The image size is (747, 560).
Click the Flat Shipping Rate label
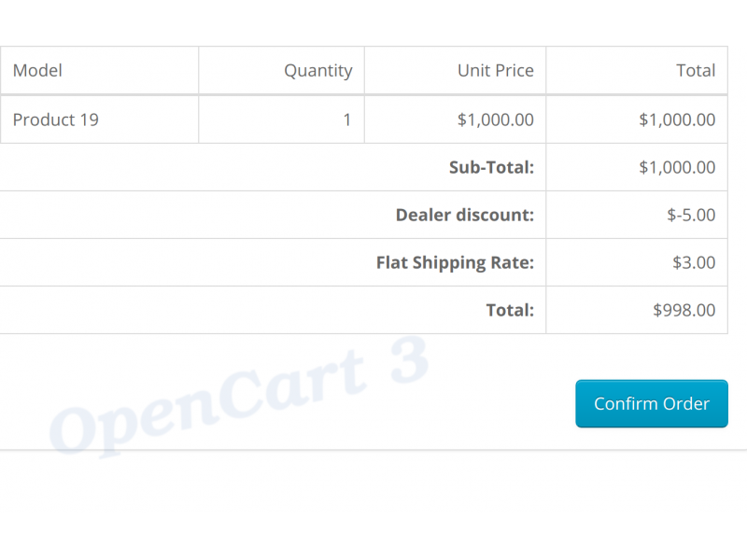pos(455,263)
